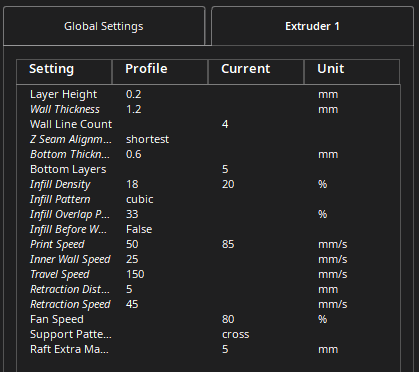Select the Infill Before Walls row

click(208, 229)
